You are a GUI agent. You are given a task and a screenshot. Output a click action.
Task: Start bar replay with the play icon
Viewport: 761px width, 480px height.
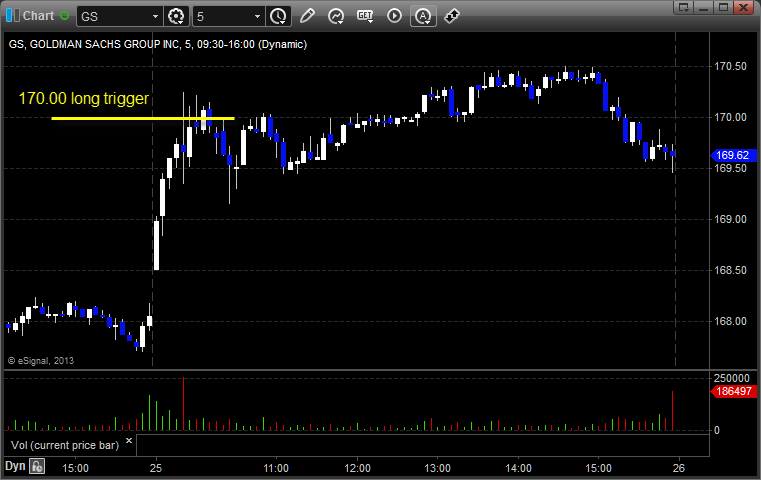click(394, 16)
